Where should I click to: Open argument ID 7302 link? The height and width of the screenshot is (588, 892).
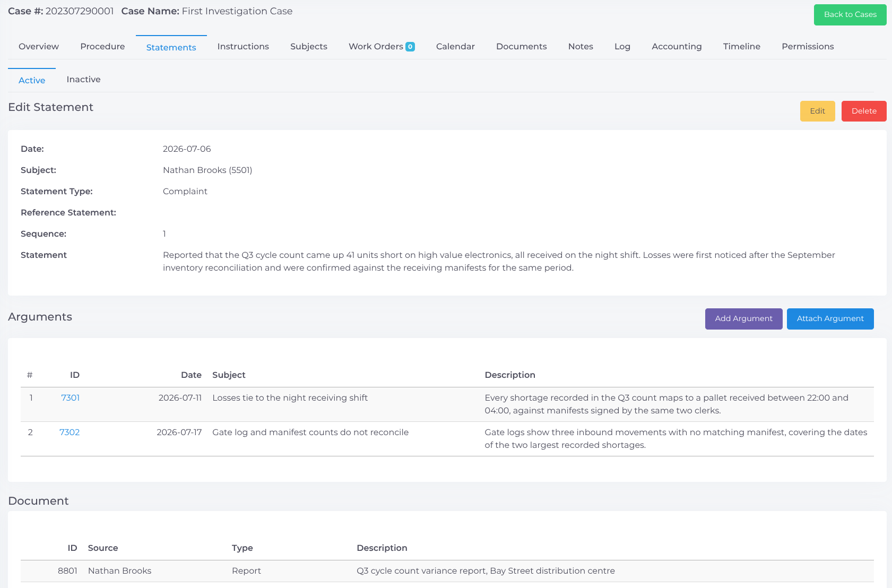70,433
